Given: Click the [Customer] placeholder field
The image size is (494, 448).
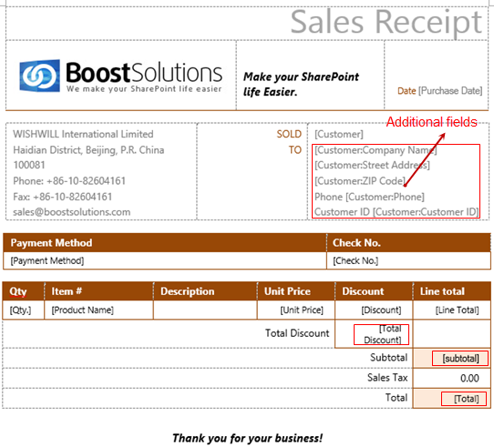Looking at the screenshot, I should (339, 135).
